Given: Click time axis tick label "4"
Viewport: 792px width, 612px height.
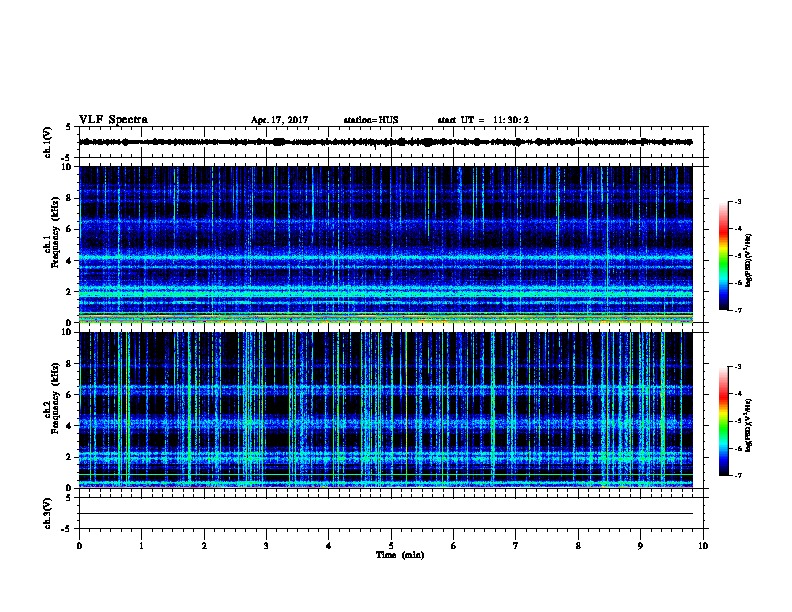Looking at the screenshot, I should click(x=329, y=546).
